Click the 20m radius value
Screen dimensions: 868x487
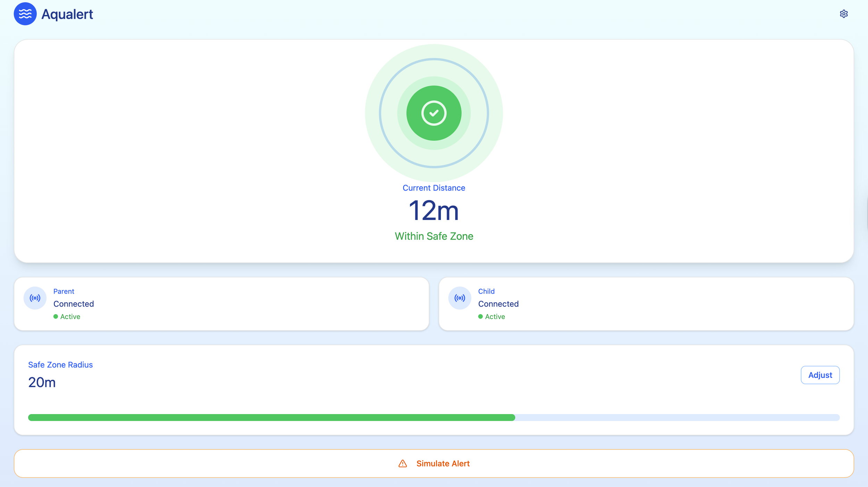(42, 382)
